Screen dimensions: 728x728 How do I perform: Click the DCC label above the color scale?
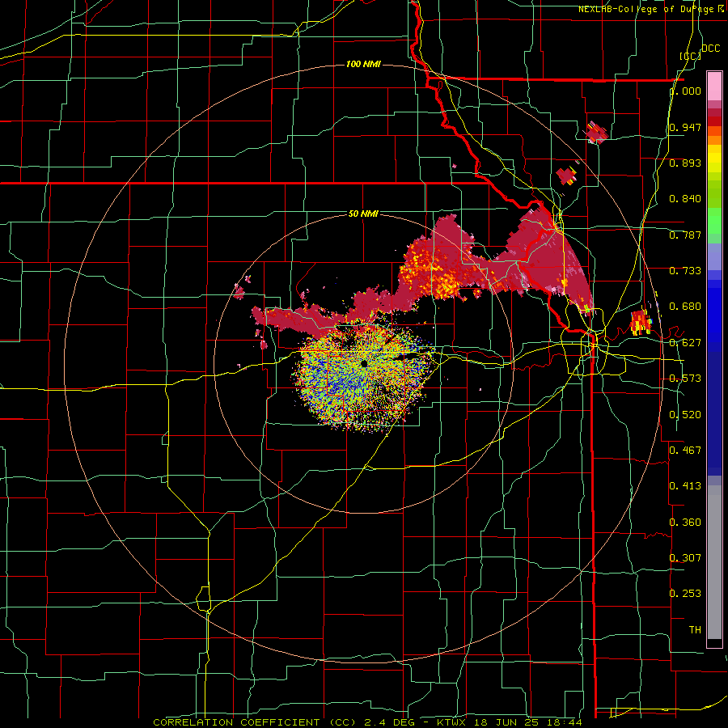click(x=710, y=48)
